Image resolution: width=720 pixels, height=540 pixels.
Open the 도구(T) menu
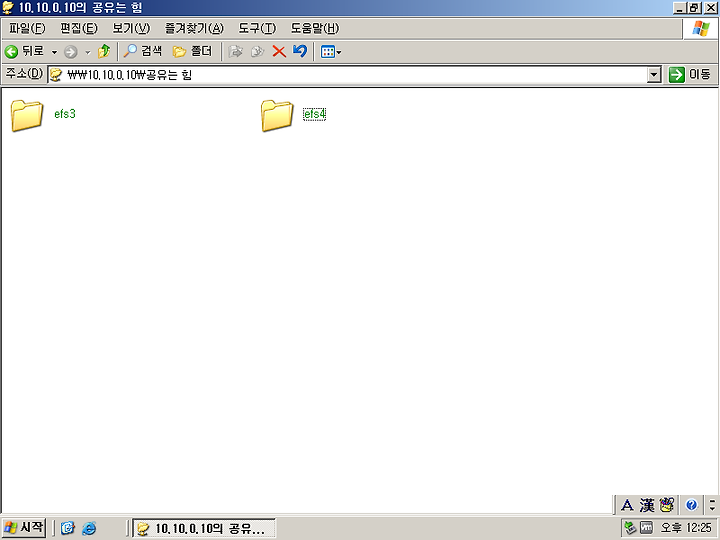tap(257, 28)
